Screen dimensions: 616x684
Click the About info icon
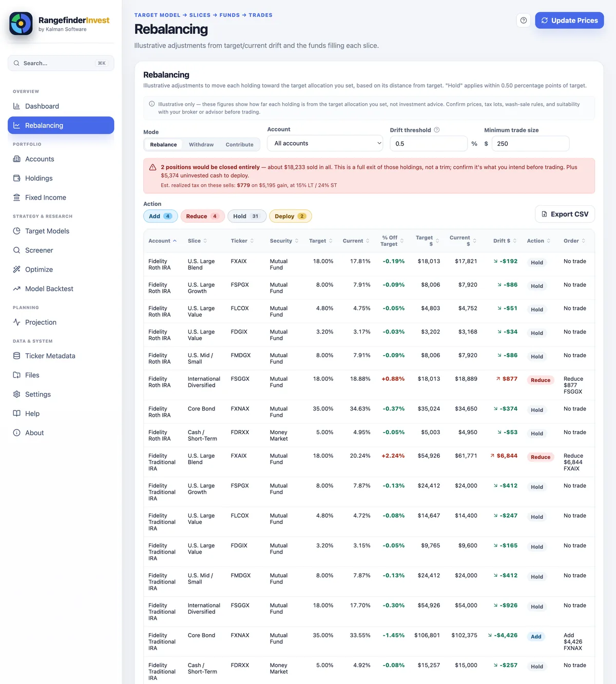pos(16,433)
